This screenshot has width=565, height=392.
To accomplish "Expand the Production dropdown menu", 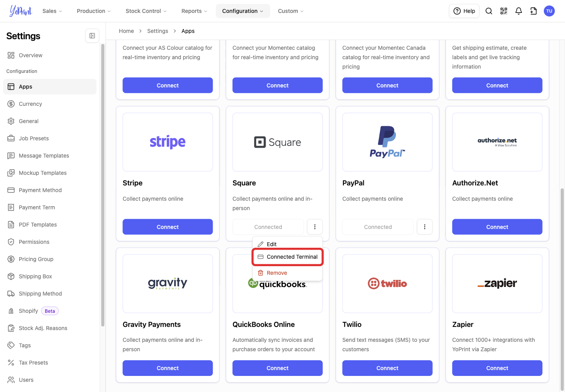I will [x=94, y=11].
